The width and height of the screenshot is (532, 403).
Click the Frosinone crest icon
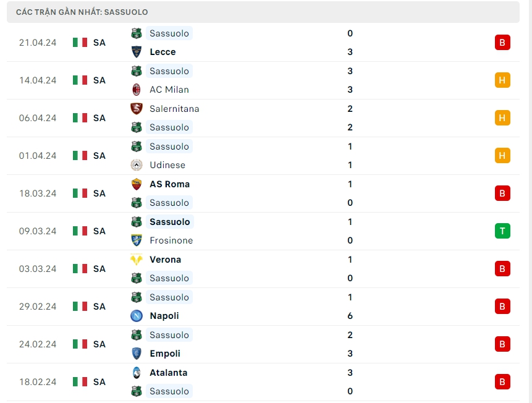point(137,240)
